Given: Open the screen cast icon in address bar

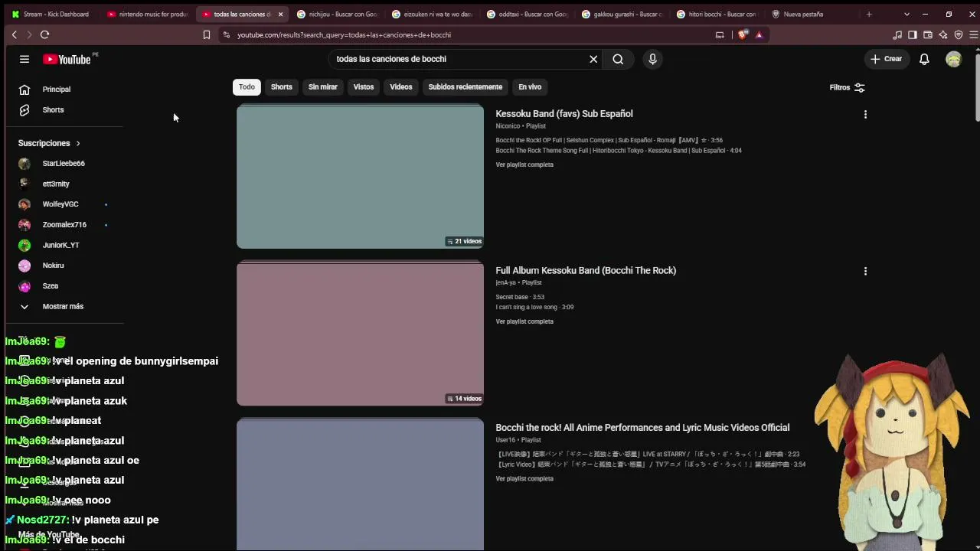Looking at the screenshot, I should tap(720, 34).
